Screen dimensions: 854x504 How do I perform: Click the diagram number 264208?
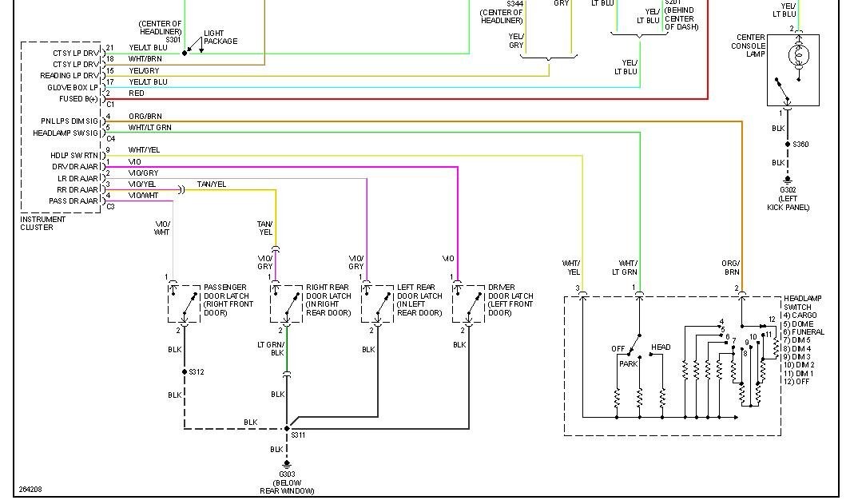[30, 490]
